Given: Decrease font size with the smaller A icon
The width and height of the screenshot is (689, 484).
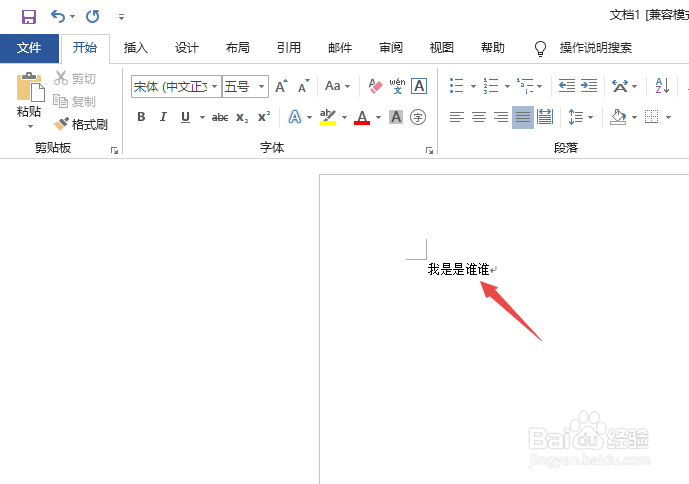Looking at the screenshot, I should click(304, 86).
